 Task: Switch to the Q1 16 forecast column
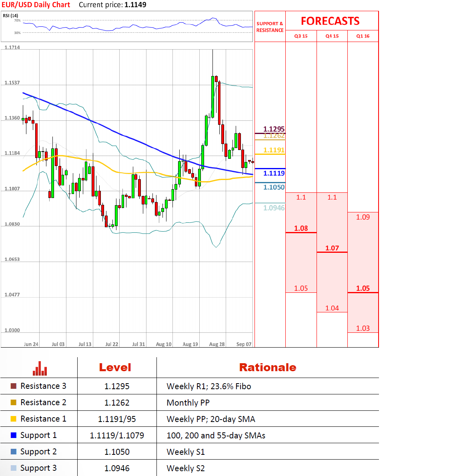363,36
